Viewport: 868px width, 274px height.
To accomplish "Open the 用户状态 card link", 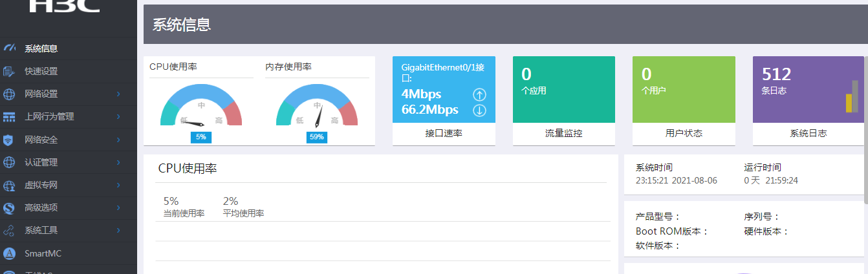I will (x=684, y=134).
